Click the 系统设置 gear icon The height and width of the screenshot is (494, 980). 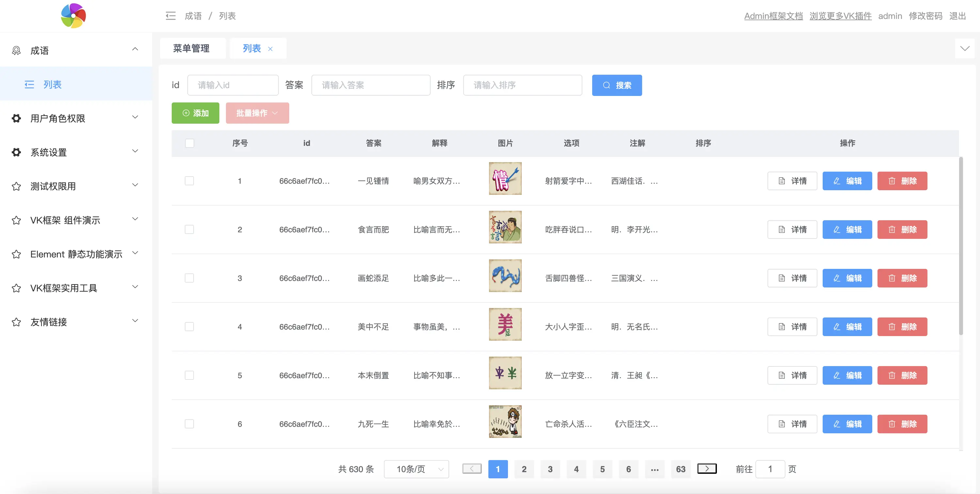[16, 152]
